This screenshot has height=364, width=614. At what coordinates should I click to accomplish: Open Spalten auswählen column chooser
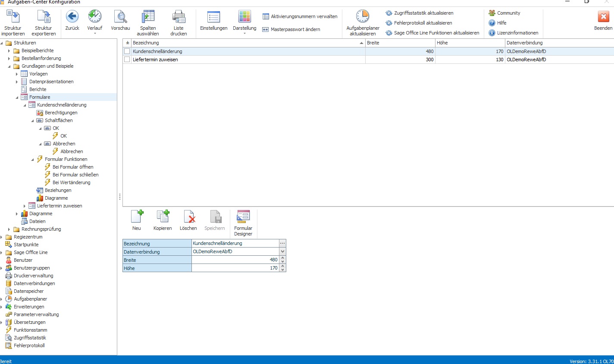tap(148, 17)
